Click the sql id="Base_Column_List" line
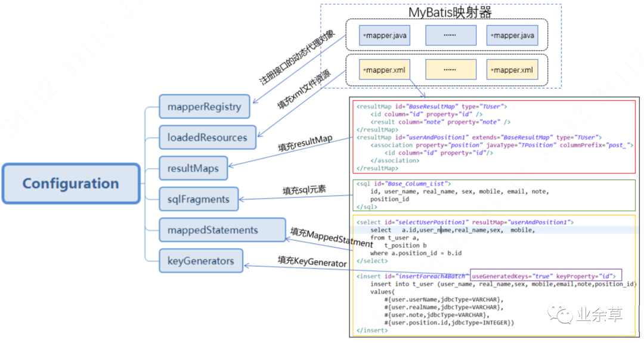 404,184
